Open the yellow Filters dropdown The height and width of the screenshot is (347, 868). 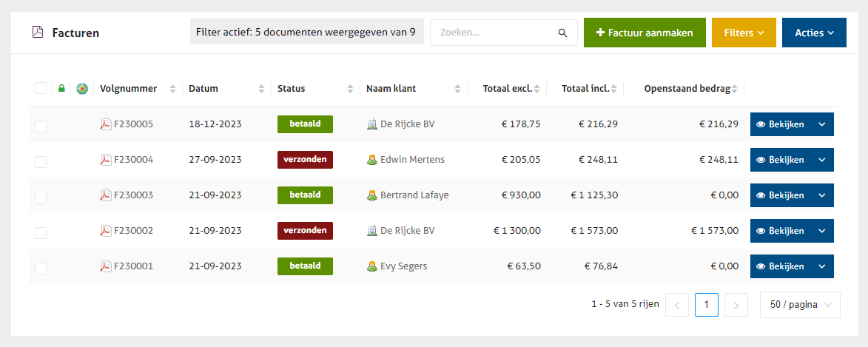pyautogui.click(x=743, y=33)
